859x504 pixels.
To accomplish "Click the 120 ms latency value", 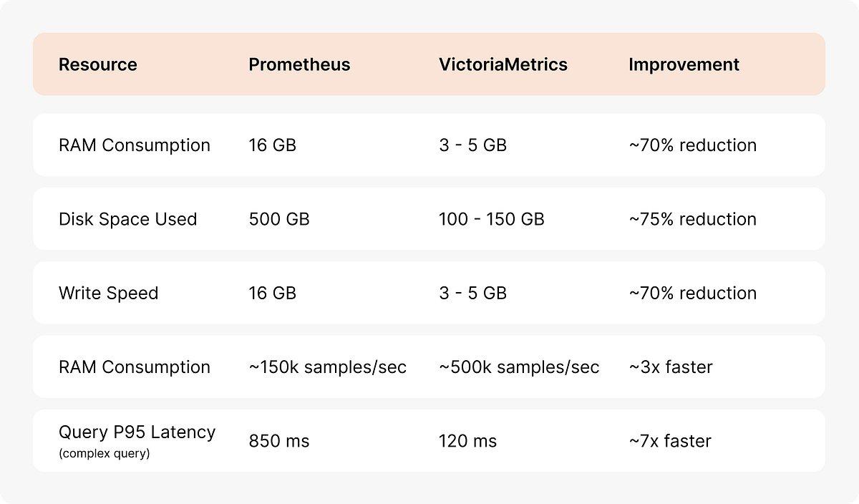I will (x=467, y=441).
